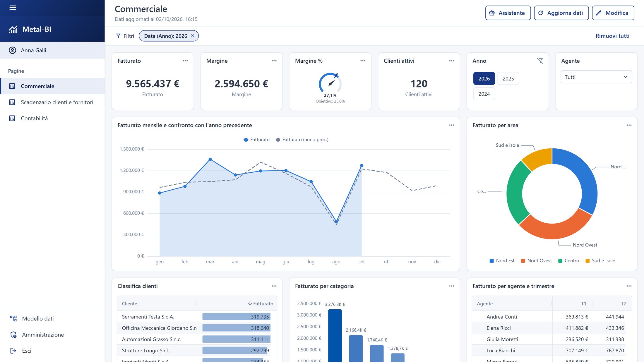Open Classifica clienti three-dot menu

click(x=274, y=286)
